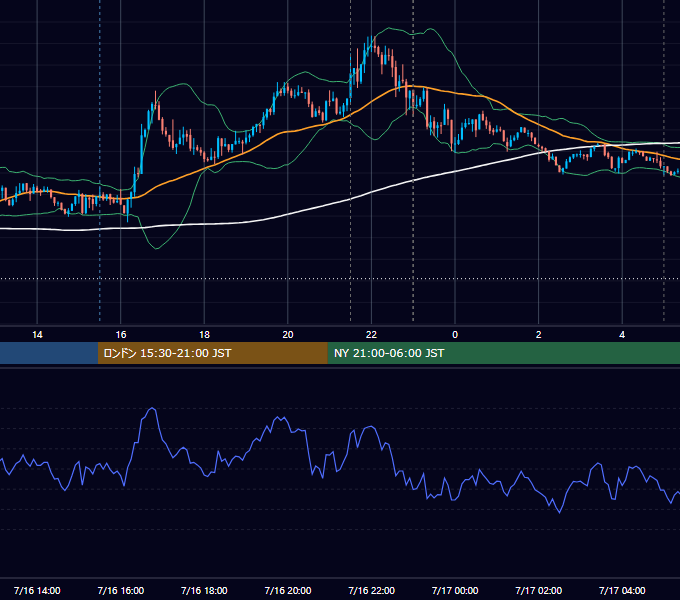
Task: Click the hour label 16 on price chart axis
Action: [x=121, y=335]
